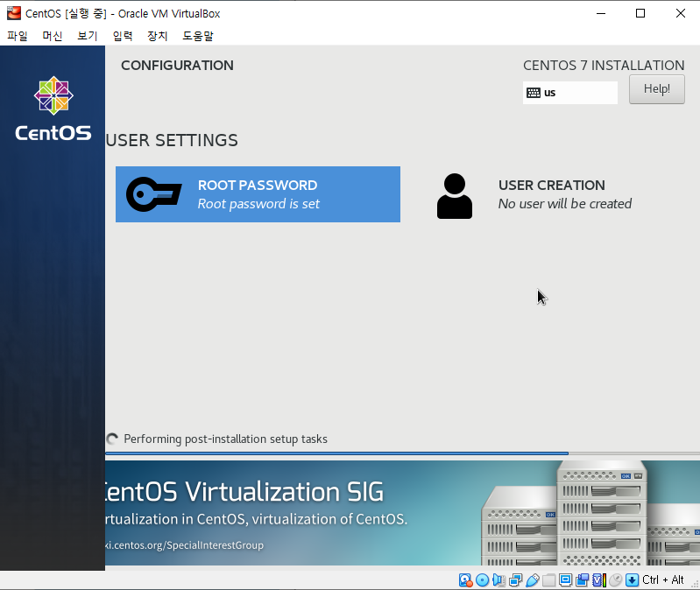700x590 pixels.
Task: Click 'No user will be created' text
Action: [x=565, y=204]
